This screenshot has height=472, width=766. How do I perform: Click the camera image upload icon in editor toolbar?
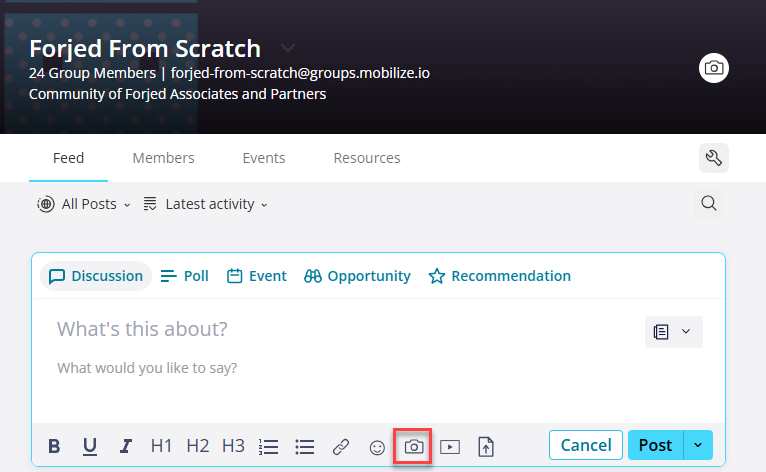413,447
